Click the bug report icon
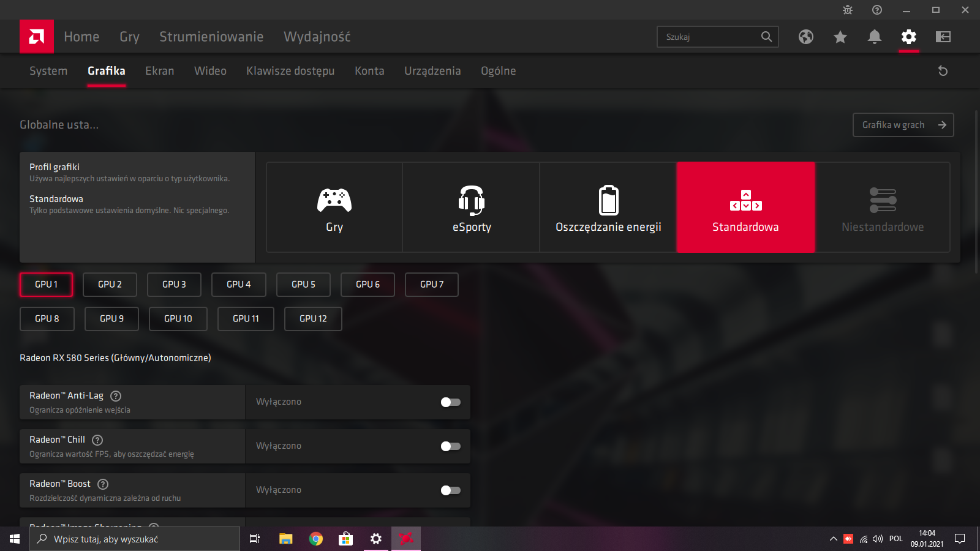The image size is (980, 551). click(x=848, y=10)
